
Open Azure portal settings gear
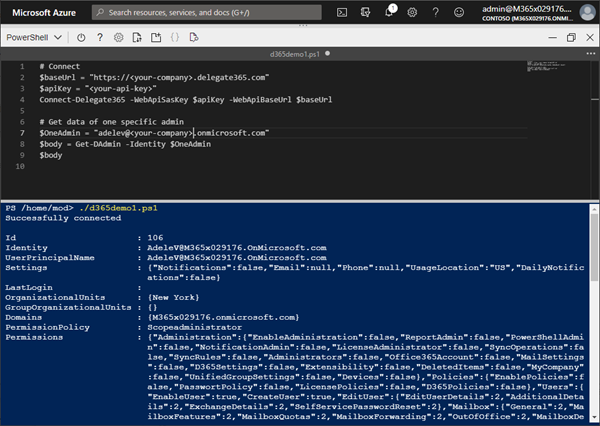pyautogui.click(x=412, y=13)
